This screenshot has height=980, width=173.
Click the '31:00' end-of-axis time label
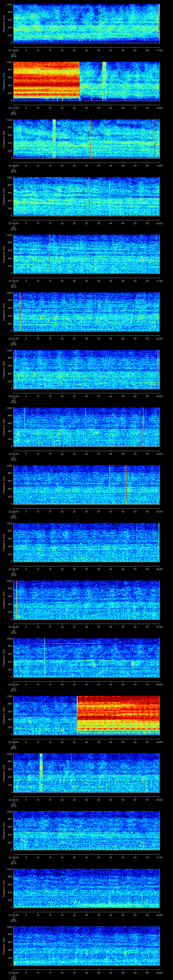tap(160, 858)
